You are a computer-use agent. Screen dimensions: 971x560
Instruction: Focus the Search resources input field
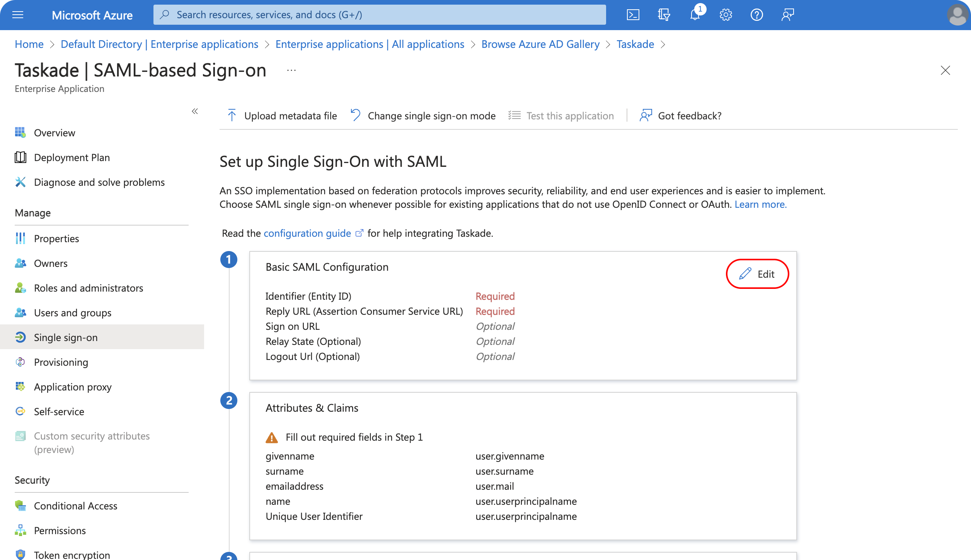coord(379,15)
